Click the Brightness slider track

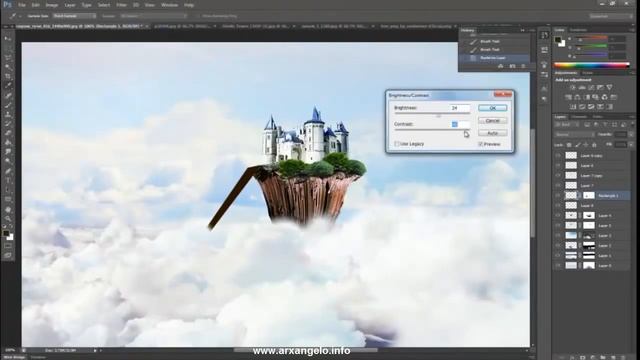coord(432,114)
